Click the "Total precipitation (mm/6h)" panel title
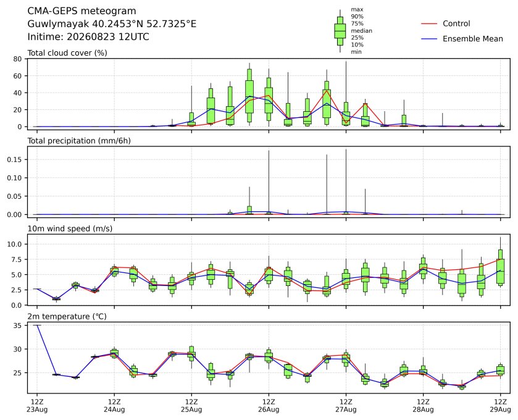Screen dimensions: 518x420 pos(79,141)
